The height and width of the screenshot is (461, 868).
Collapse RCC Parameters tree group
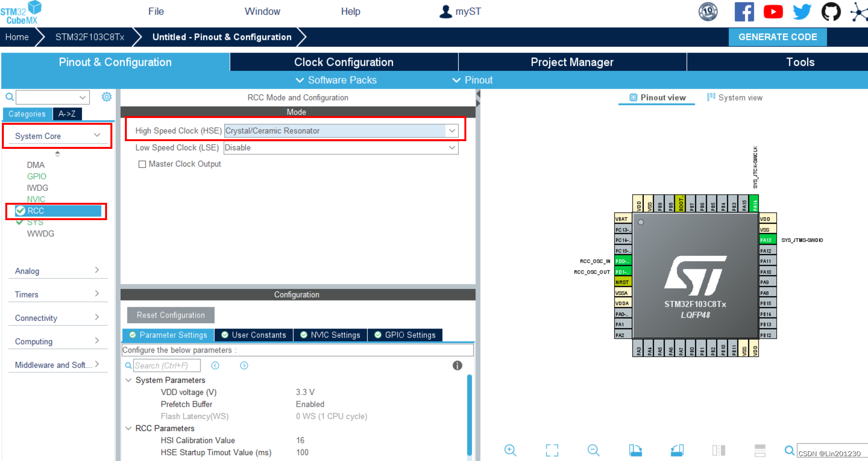pos(129,428)
